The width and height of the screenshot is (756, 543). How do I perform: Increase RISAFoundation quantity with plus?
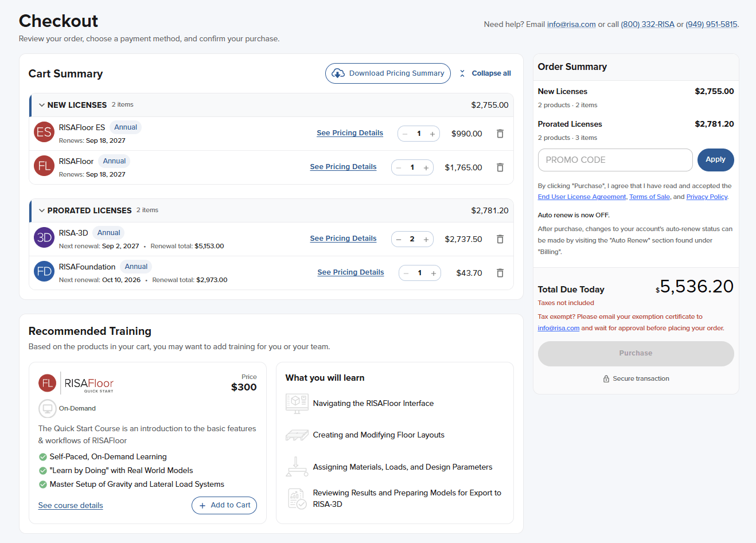point(434,274)
